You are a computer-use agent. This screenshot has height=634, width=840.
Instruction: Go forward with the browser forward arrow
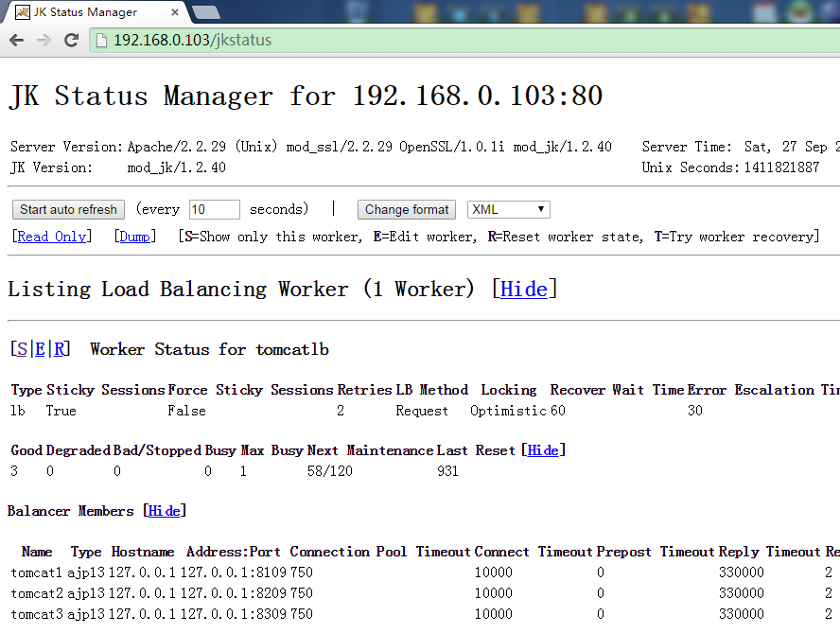point(44,40)
